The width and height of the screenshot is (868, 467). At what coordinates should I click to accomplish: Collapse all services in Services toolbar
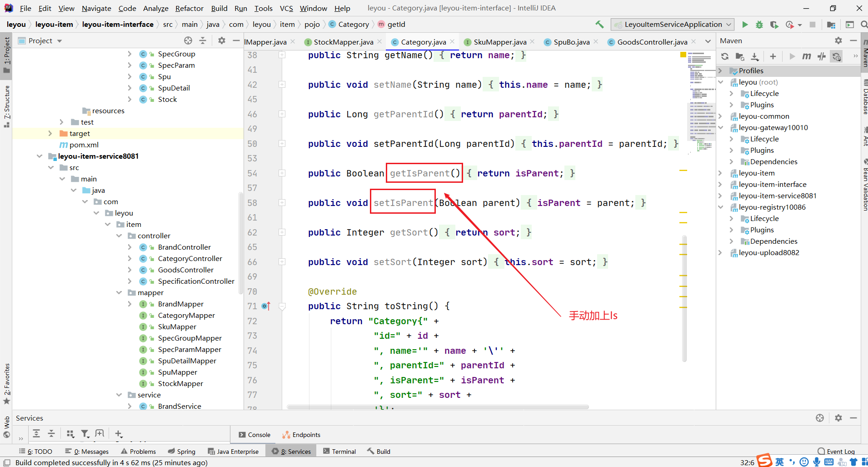tap(51, 433)
